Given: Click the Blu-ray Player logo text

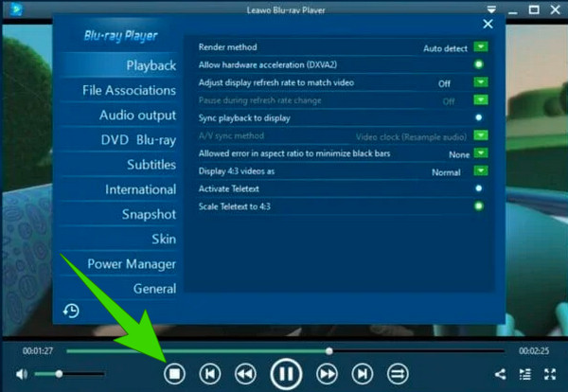Looking at the screenshot, I should pyautogui.click(x=120, y=35).
